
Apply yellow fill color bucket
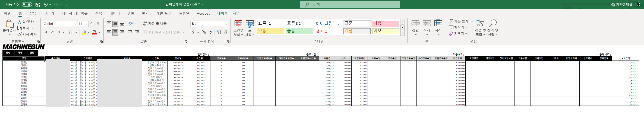coord(84,32)
